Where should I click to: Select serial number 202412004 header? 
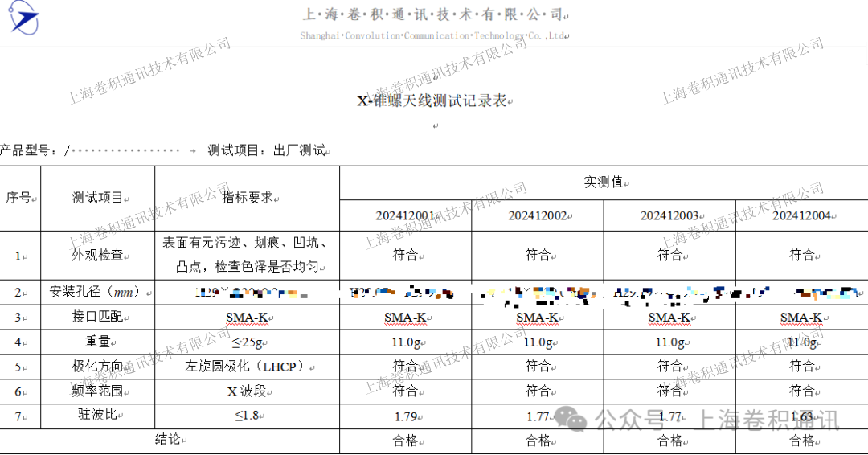(x=802, y=216)
